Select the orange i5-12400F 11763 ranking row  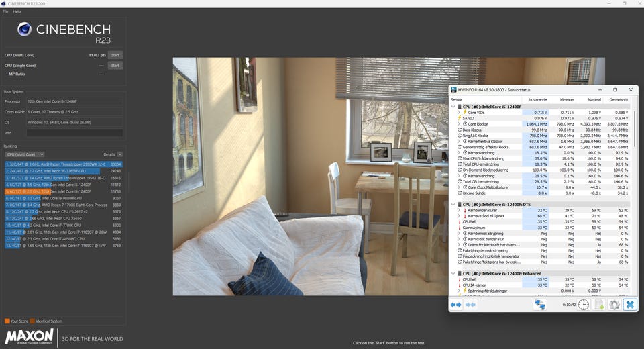[x=63, y=191]
